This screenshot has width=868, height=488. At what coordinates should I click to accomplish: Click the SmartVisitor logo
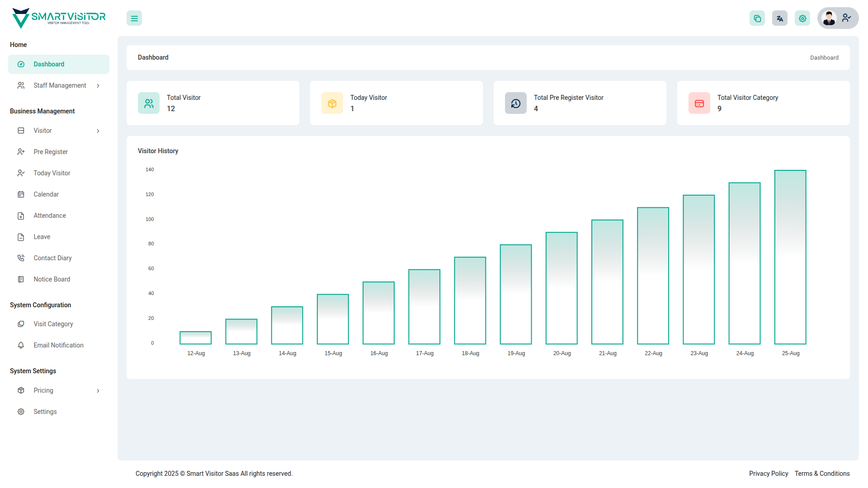point(59,18)
